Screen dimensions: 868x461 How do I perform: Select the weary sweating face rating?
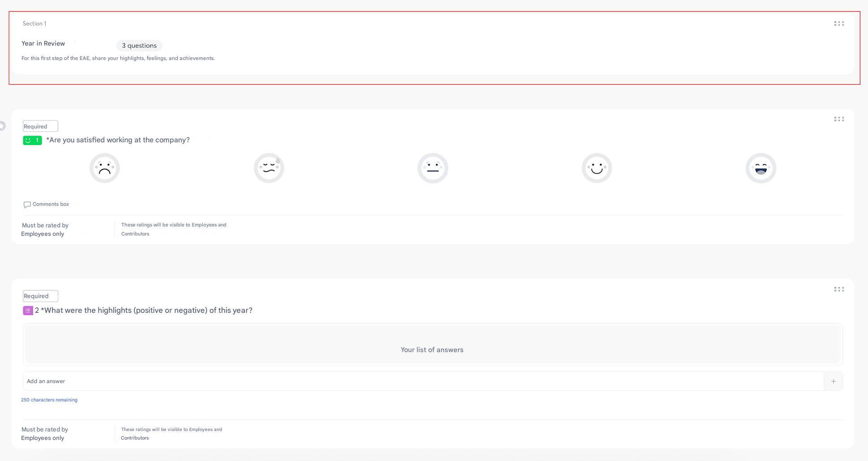[269, 168]
